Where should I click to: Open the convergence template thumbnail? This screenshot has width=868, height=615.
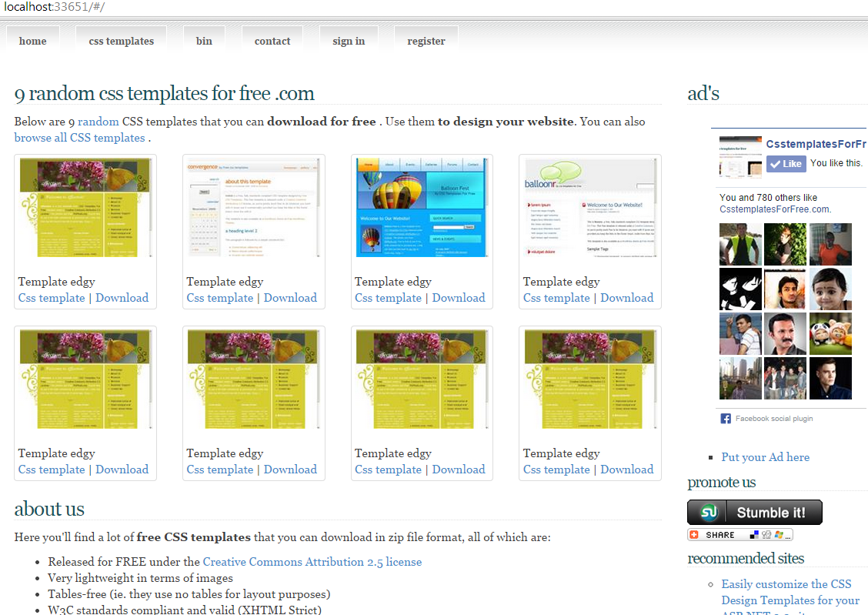click(253, 208)
